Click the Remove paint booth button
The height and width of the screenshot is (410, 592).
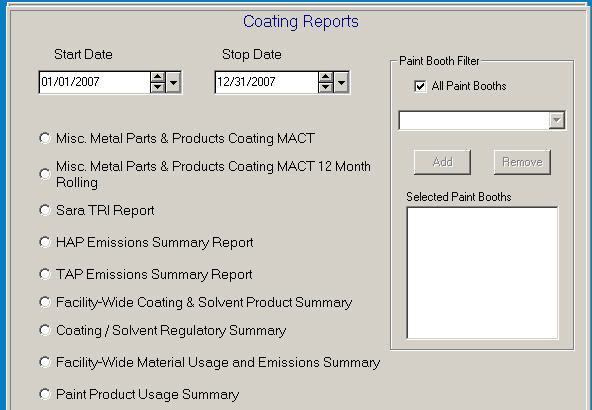[522, 162]
